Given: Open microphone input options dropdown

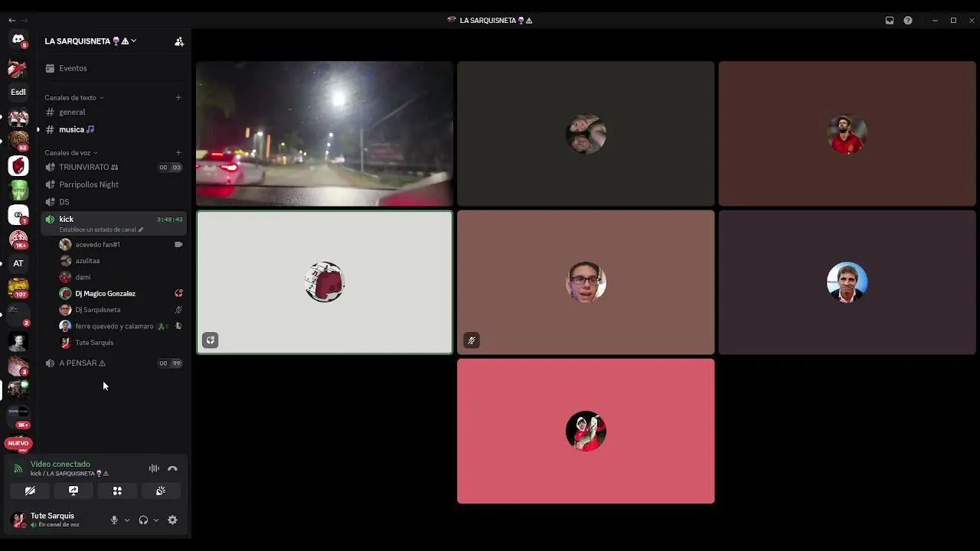Looking at the screenshot, I should [x=127, y=520].
